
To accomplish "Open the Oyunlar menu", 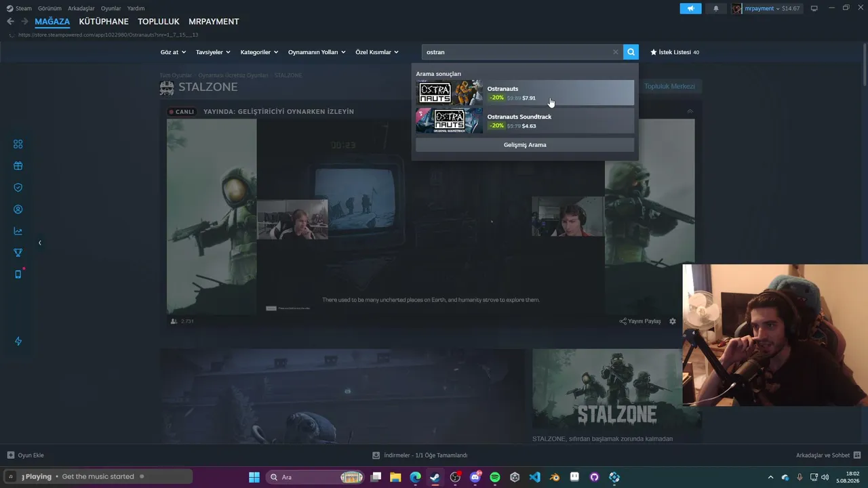I will 111,8.
